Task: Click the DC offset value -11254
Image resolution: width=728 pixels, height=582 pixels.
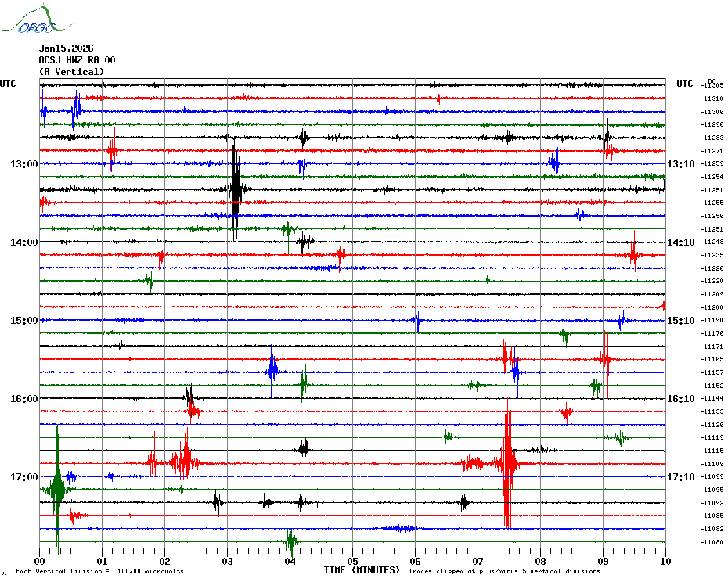Action: [712, 177]
